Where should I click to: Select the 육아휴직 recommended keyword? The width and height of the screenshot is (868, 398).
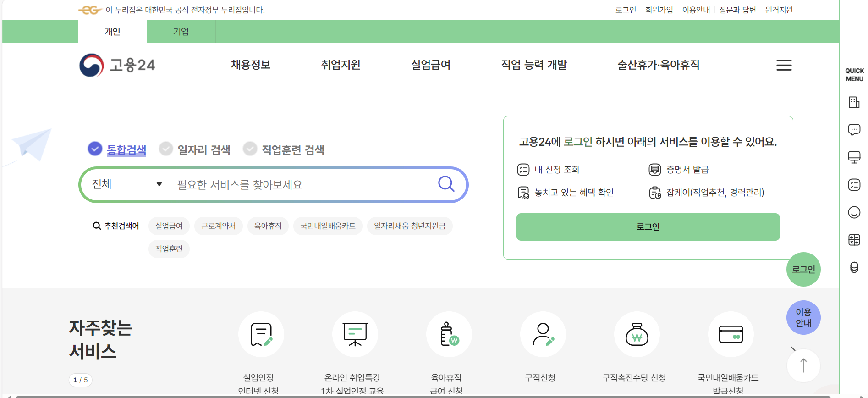[x=268, y=226]
